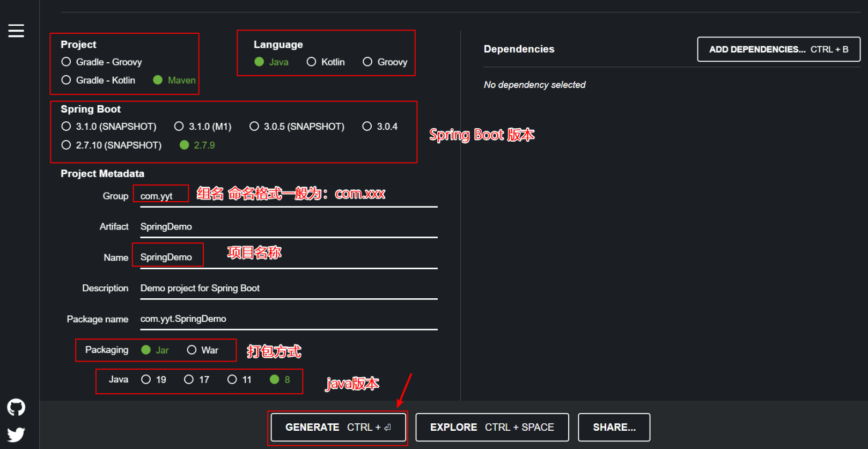Screen dimensions: 868x449
Task: Select Spring Boot 3.1.0 (SNAPSHOT)
Action: [109, 127]
